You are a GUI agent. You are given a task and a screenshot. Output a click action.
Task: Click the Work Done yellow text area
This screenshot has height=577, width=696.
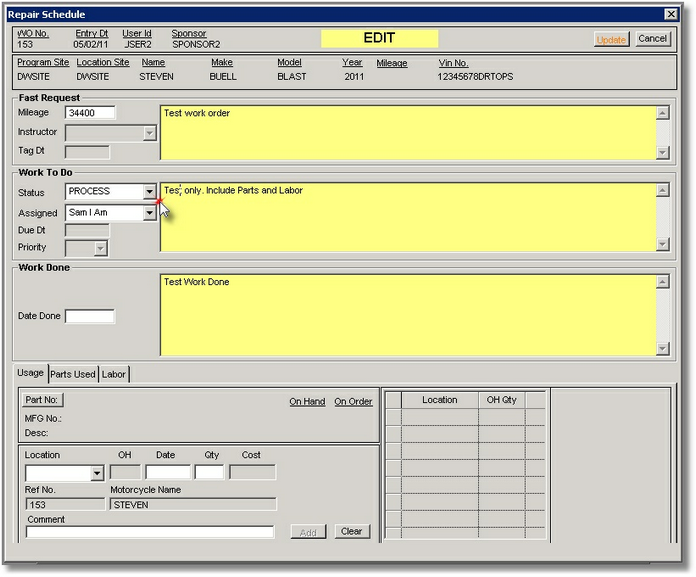point(408,314)
